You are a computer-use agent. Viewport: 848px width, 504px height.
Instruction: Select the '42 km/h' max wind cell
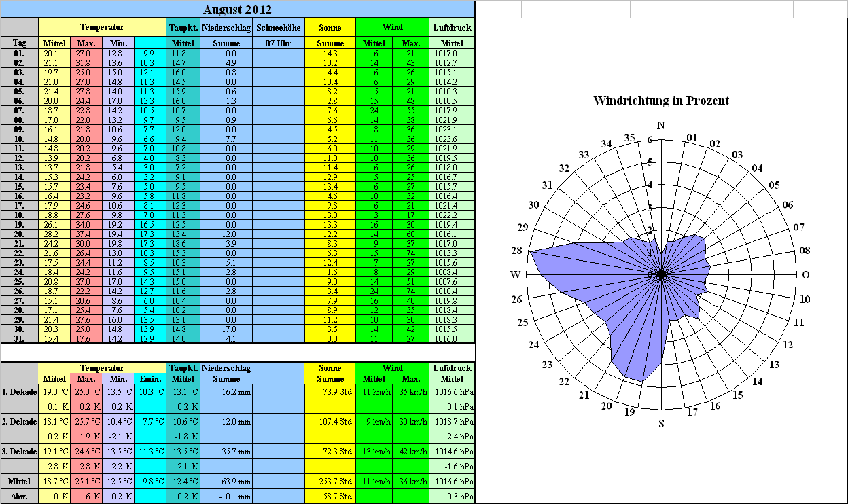coord(411,451)
